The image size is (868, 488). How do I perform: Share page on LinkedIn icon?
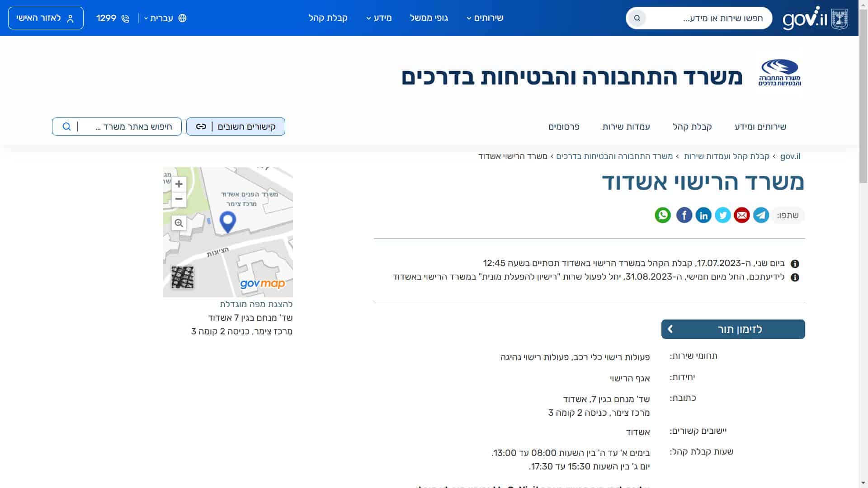[703, 215]
